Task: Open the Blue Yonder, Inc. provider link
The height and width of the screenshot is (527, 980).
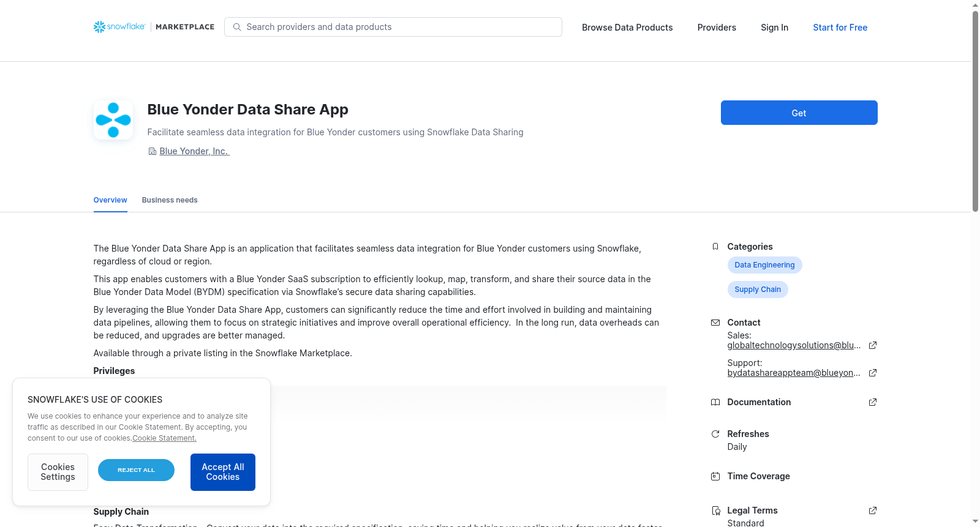Action: click(194, 151)
